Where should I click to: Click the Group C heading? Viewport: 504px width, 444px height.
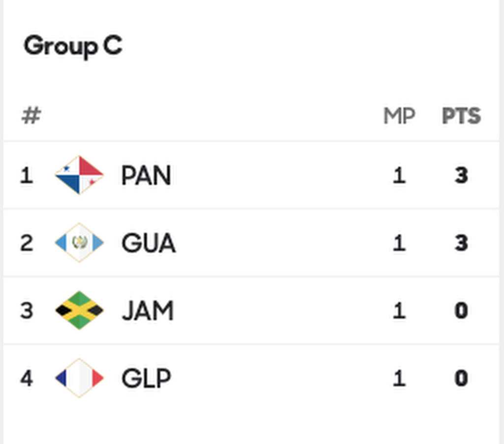point(73,47)
